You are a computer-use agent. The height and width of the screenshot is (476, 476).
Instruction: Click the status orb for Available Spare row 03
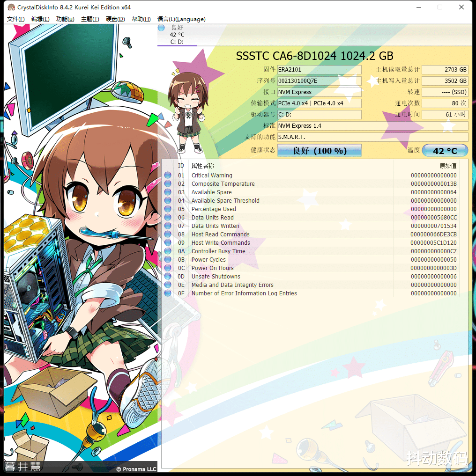tap(168, 192)
